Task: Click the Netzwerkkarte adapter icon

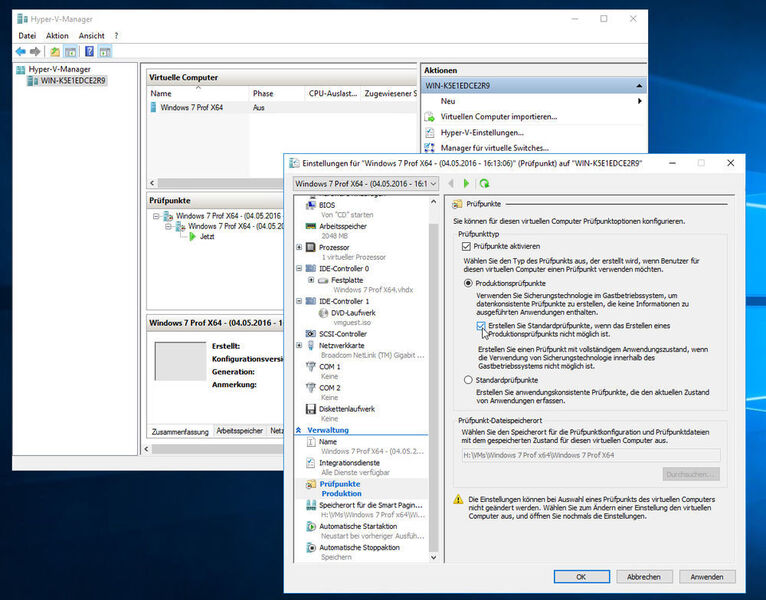Action: 310,345
